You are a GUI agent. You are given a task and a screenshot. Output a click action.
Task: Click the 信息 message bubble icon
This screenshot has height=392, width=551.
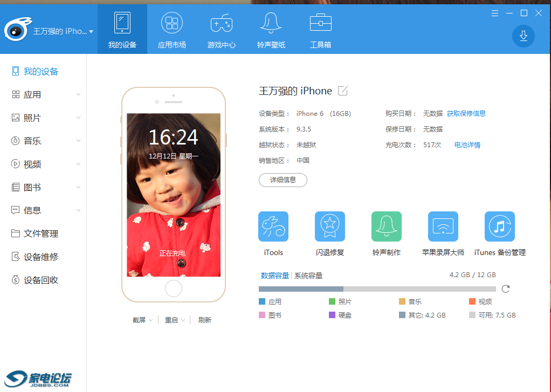16,210
